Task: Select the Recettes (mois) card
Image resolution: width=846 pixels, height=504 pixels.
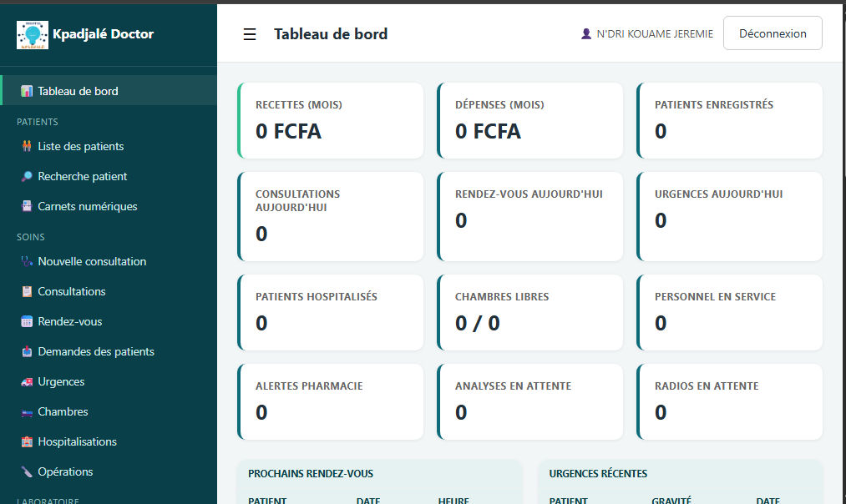Action: (330, 121)
